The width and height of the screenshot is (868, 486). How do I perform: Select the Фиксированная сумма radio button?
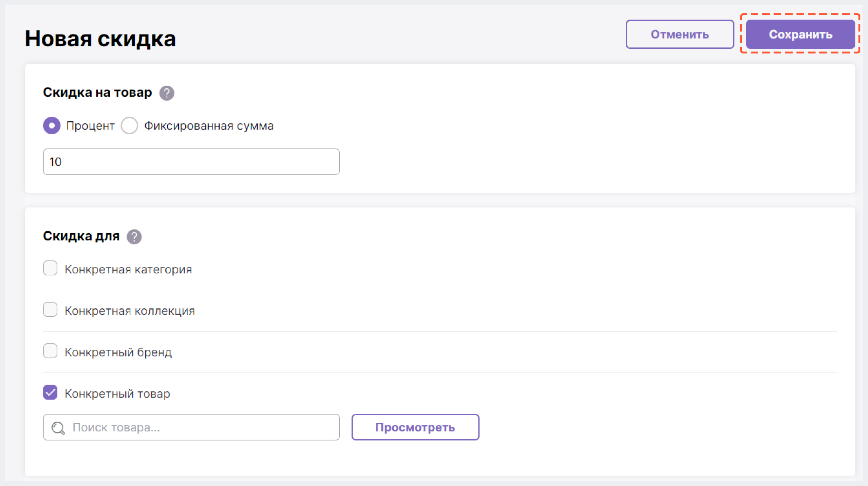click(x=129, y=125)
